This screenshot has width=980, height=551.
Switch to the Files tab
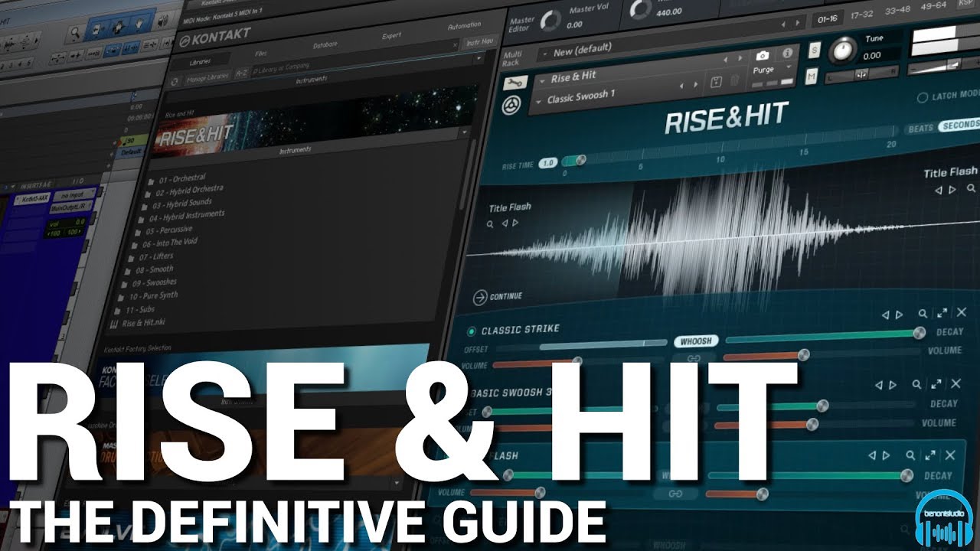pyautogui.click(x=260, y=54)
